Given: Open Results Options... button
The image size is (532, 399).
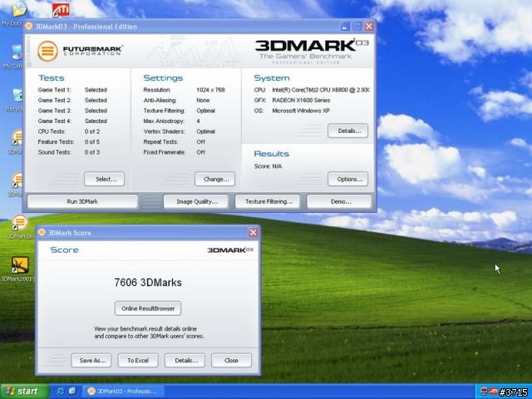Looking at the screenshot, I should pos(347,180).
